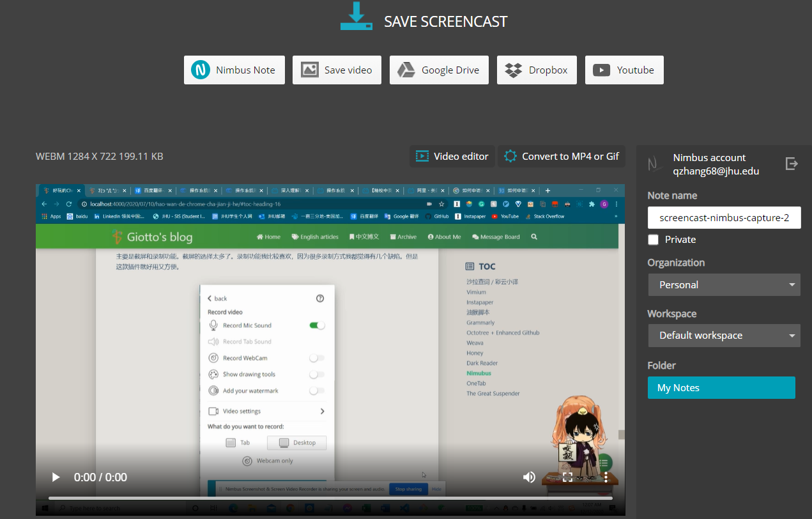Open the Video editor

452,156
